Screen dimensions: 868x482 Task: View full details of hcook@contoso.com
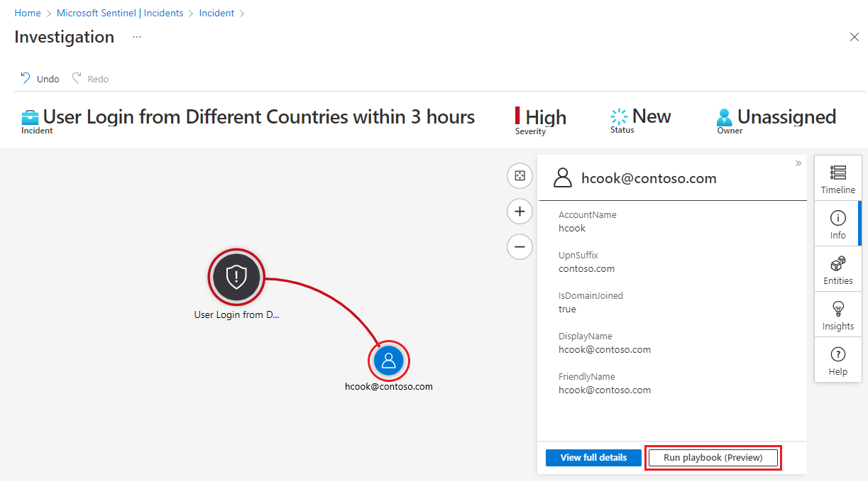tap(593, 457)
